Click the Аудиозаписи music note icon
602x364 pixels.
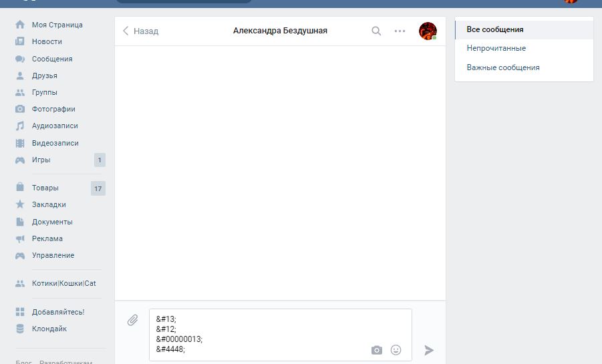(20, 126)
